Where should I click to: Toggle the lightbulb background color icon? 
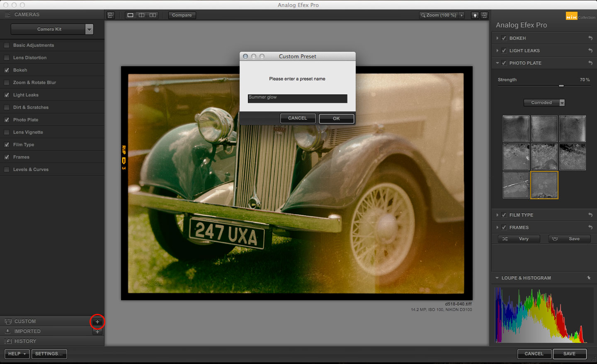(475, 15)
